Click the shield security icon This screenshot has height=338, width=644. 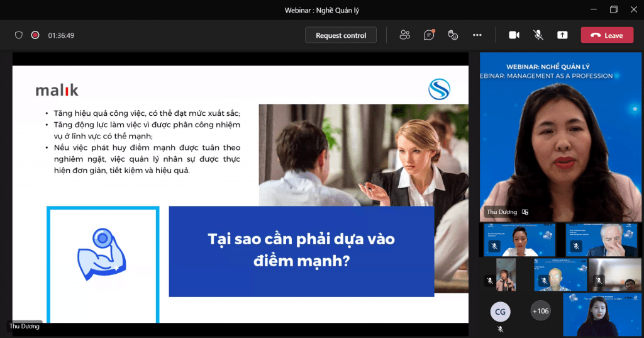tap(19, 35)
